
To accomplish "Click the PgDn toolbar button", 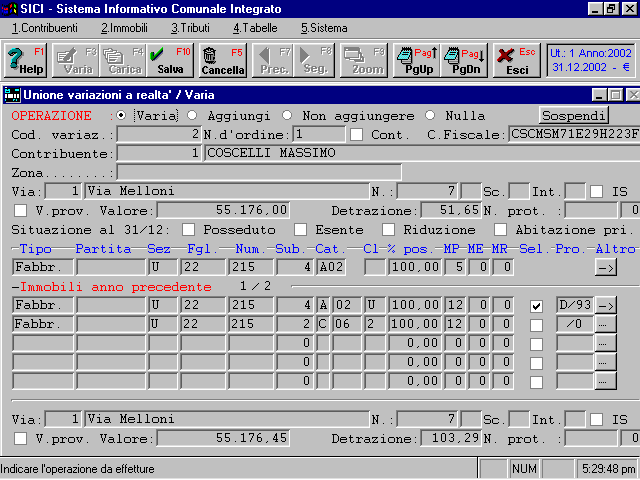I will pos(464,60).
